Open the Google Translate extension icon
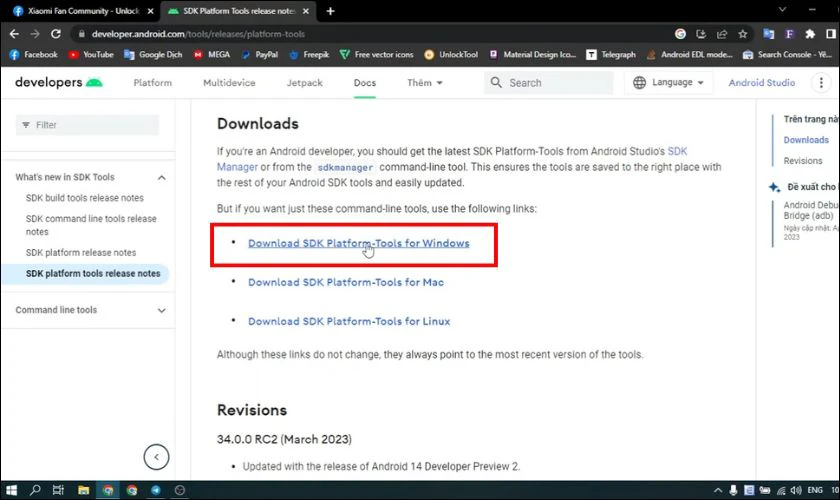This screenshot has height=500, width=840. [769, 34]
